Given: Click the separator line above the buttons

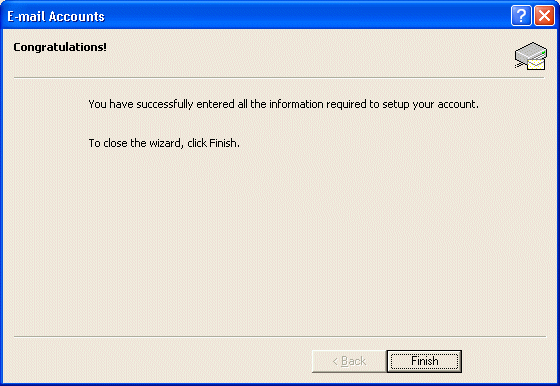Looking at the screenshot, I should [x=280, y=336].
